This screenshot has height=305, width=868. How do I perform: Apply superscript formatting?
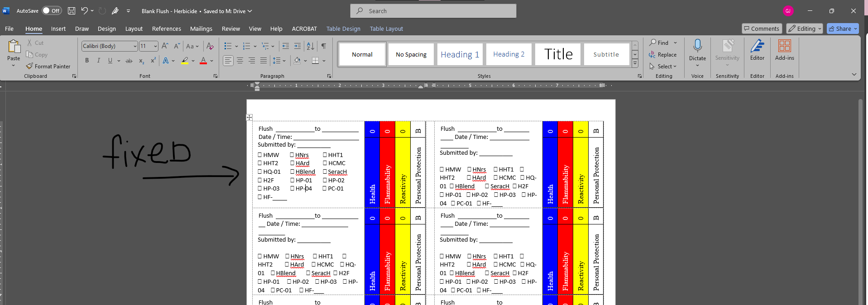(153, 60)
